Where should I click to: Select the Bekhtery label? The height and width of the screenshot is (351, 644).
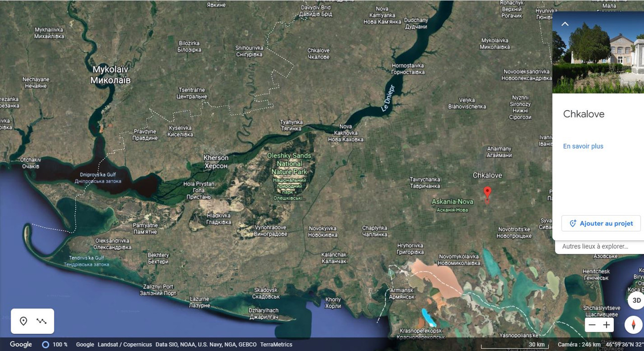[x=158, y=258]
